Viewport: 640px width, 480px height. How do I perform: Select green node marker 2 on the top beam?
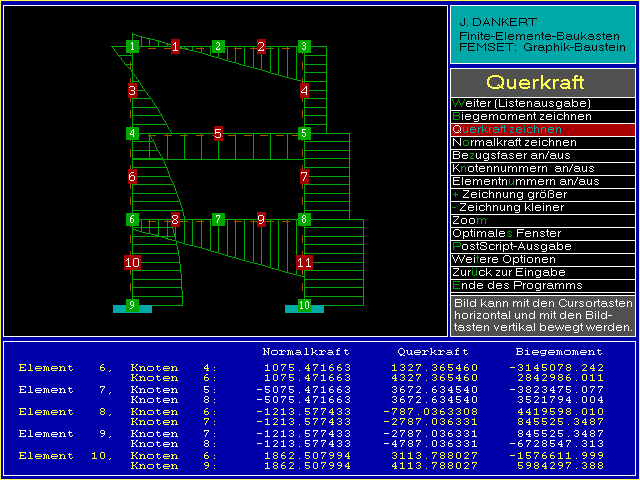(x=218, y=46)
